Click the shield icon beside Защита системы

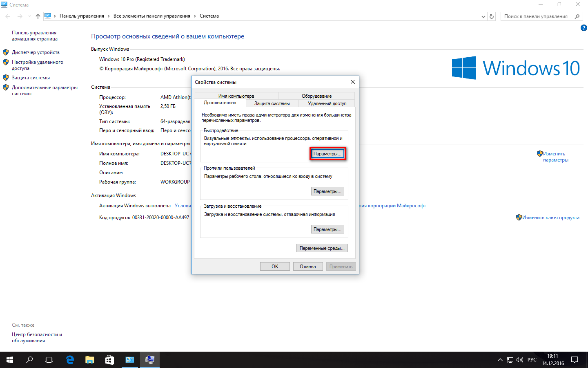6,77
